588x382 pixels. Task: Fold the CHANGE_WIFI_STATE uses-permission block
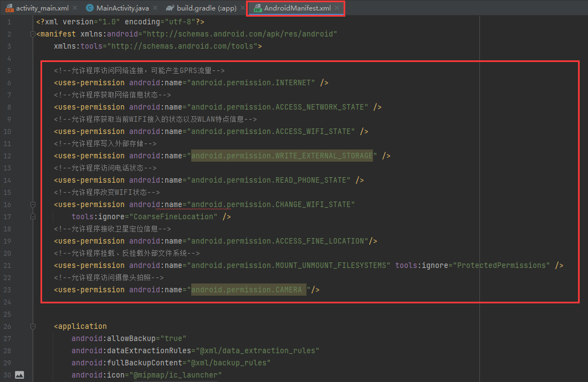(33, 205)
